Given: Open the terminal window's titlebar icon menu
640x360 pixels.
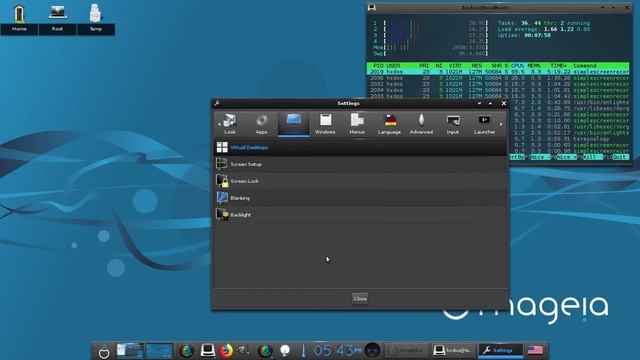Looking at the screenshot, I should [x=372, y=7].
